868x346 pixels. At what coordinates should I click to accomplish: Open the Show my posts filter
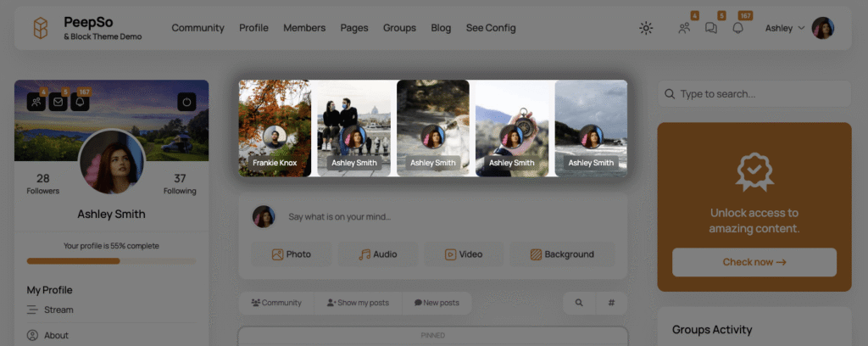(358, 303)
